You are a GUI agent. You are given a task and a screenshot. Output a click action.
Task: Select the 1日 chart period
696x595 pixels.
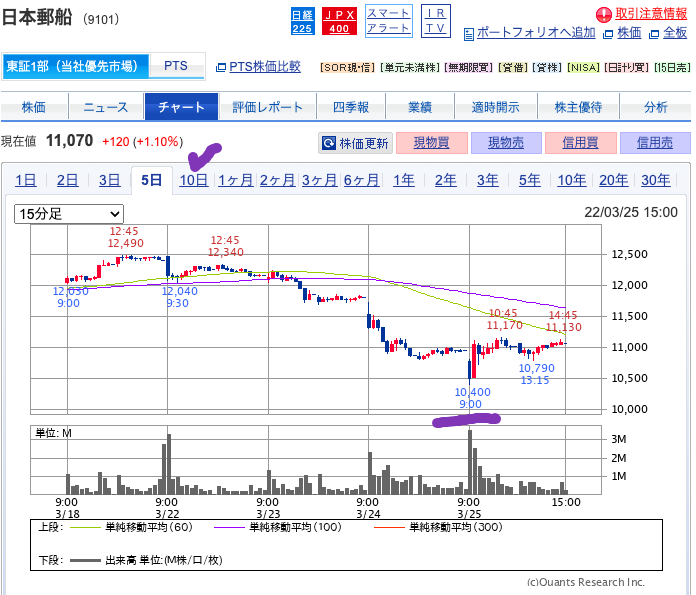tap(26, 180)
